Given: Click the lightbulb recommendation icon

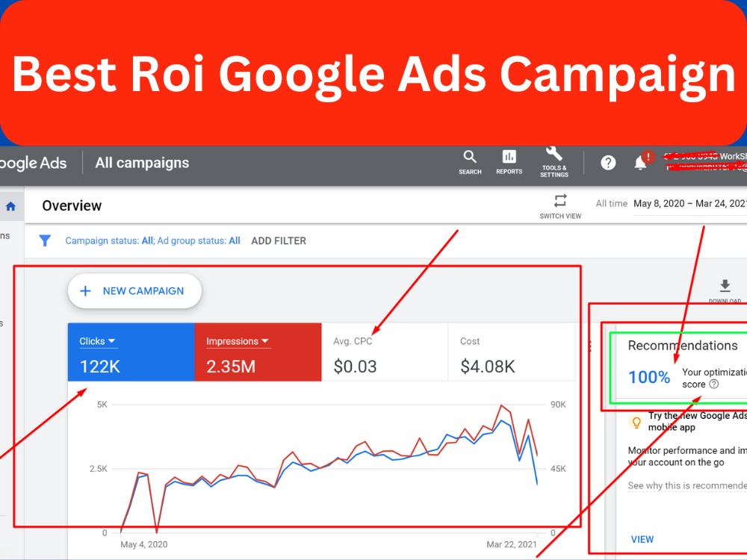Looking at the screenshot, I should pyautogui.click(x=636, y=422).
